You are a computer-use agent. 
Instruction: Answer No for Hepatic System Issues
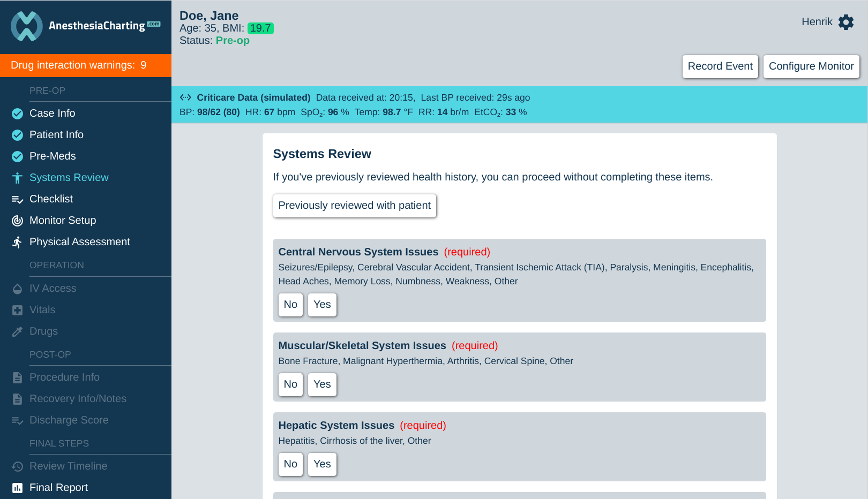(x=290, y=464)
